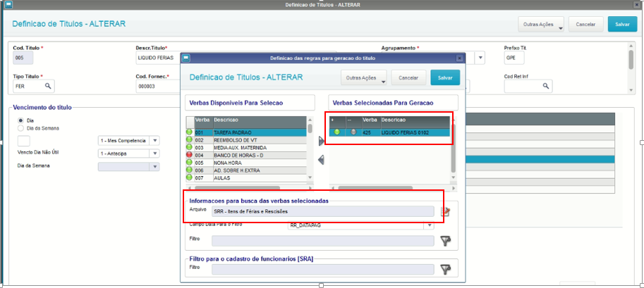The image size is (644, 288).
Task: Click the Cod. Fornec. field 000003
Action: [x=158, y=86]
